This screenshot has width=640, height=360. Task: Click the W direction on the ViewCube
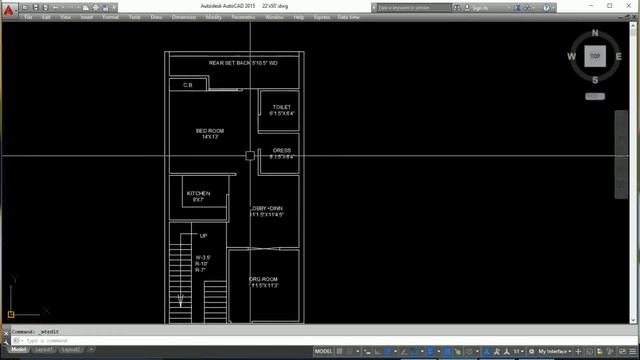[571, 56]
